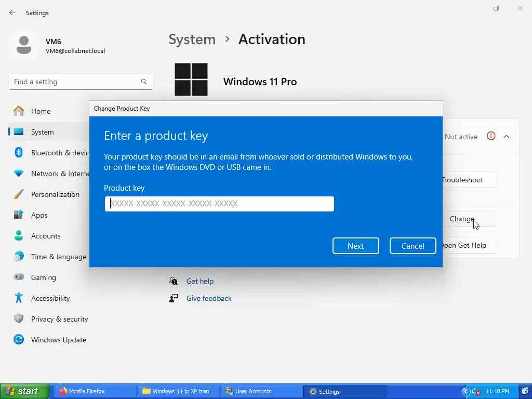Cancel the Change Product Key dialog
532x399 pixels.
413,246
